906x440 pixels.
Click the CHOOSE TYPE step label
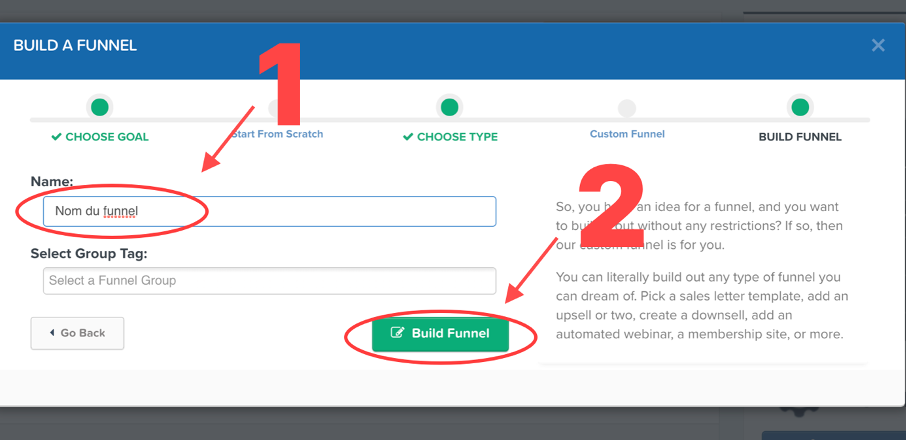point(457,137)
